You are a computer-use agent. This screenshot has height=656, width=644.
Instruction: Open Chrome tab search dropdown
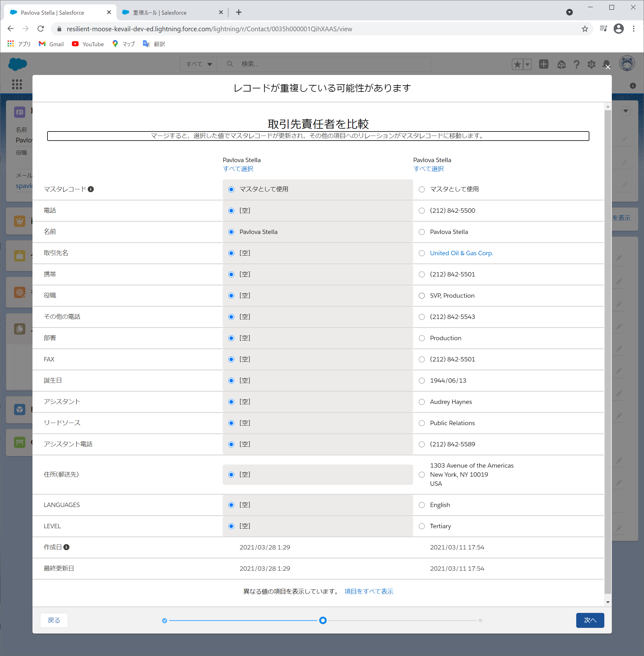pyautogui.click(x=569, y=12)
